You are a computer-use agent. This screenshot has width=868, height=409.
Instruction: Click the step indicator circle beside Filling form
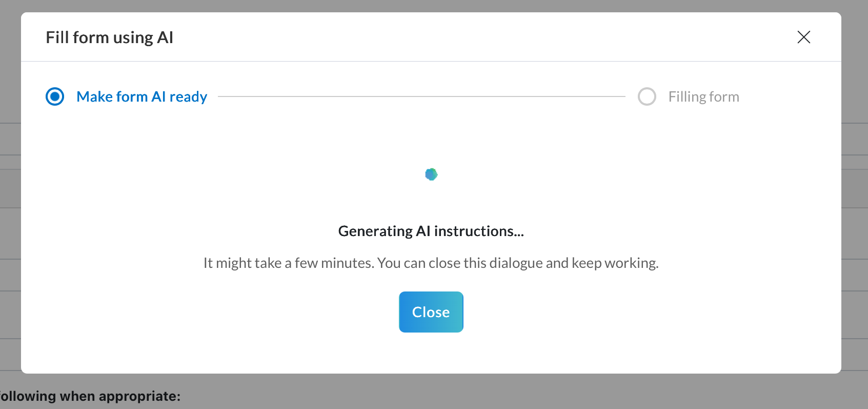pos(647,96)
